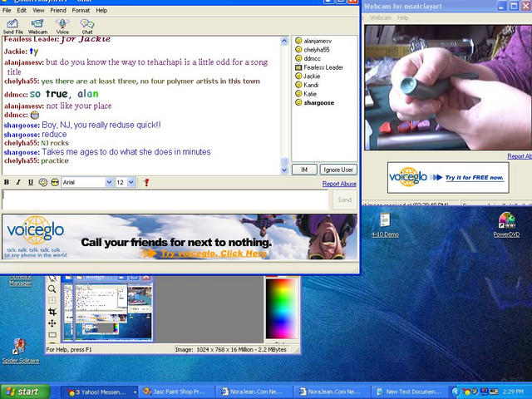Screen dimensions: 532x399
Task: Switch to second NoraJean.Com taskbar button
Action: (x=331, y=392)
